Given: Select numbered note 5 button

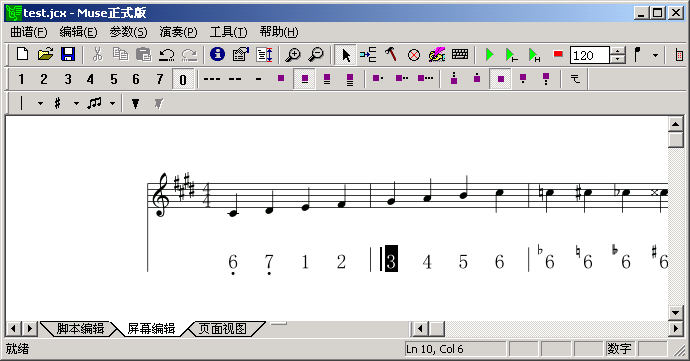Looking at the screenshot, I should click(114, 79).
